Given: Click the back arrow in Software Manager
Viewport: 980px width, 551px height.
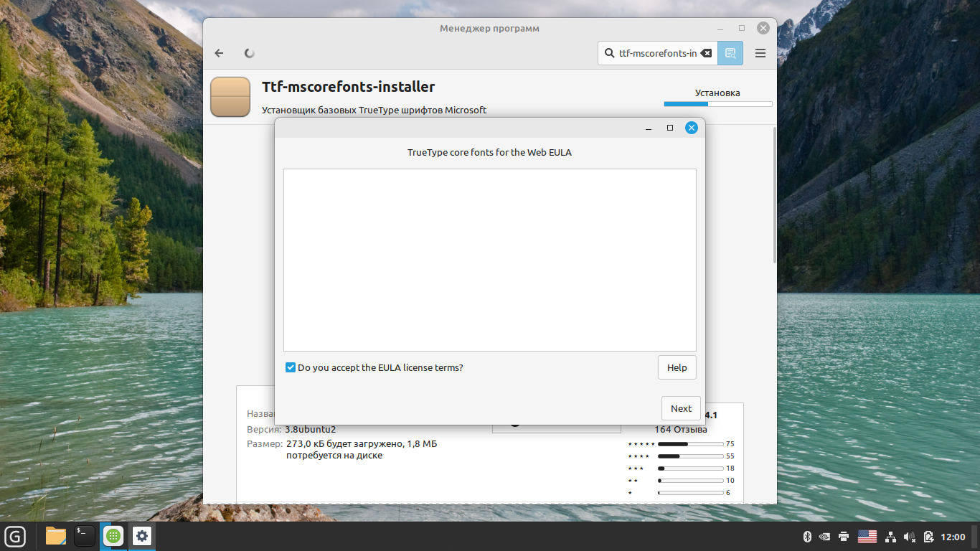Looking at the screenshot, I should (x=220, y=53).
